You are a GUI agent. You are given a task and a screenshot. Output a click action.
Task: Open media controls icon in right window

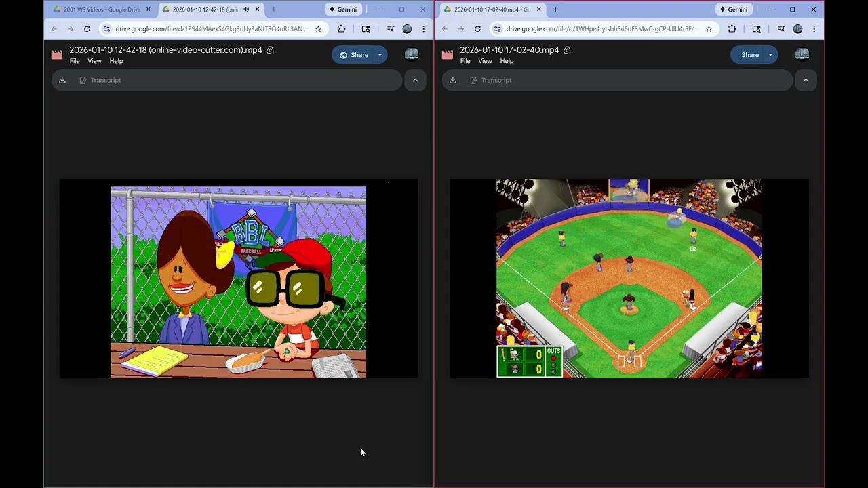tap(781, 29)
